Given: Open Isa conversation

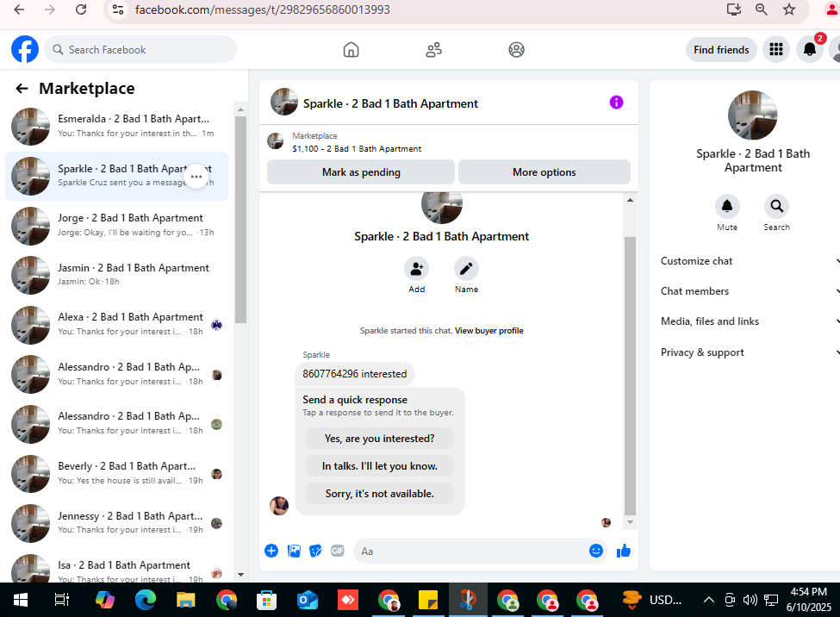Looking at the screenshot, I should tap(117, 570).
